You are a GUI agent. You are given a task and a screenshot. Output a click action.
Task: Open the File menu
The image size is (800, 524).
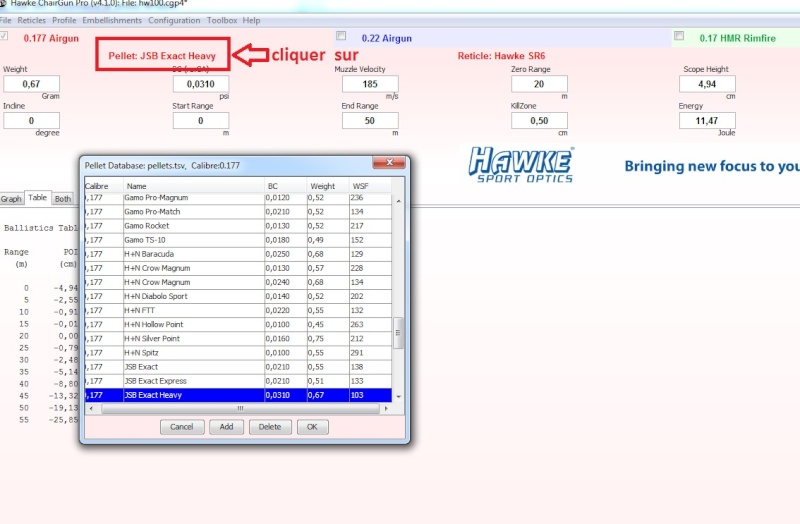pyautogui.click(x=6, y=20)
